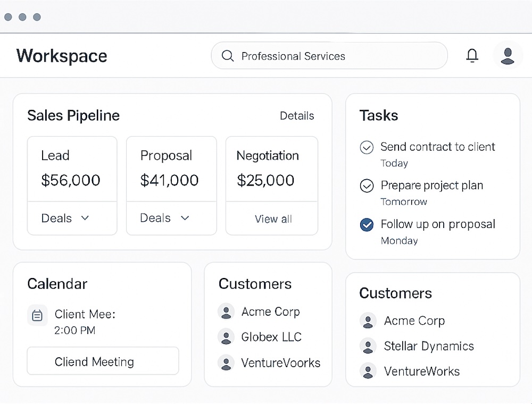Image resolution: width=532 pixels, height=404 pixels.
Task: Click the Workspace title
Action: coord(62,56)
